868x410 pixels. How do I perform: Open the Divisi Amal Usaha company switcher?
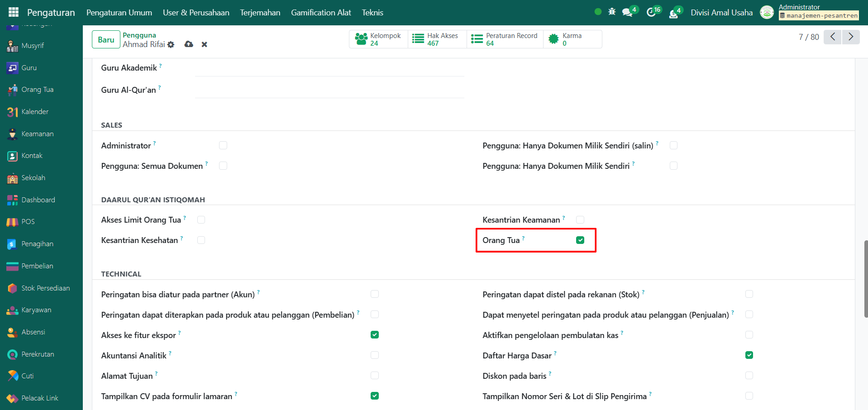point(721,13)
